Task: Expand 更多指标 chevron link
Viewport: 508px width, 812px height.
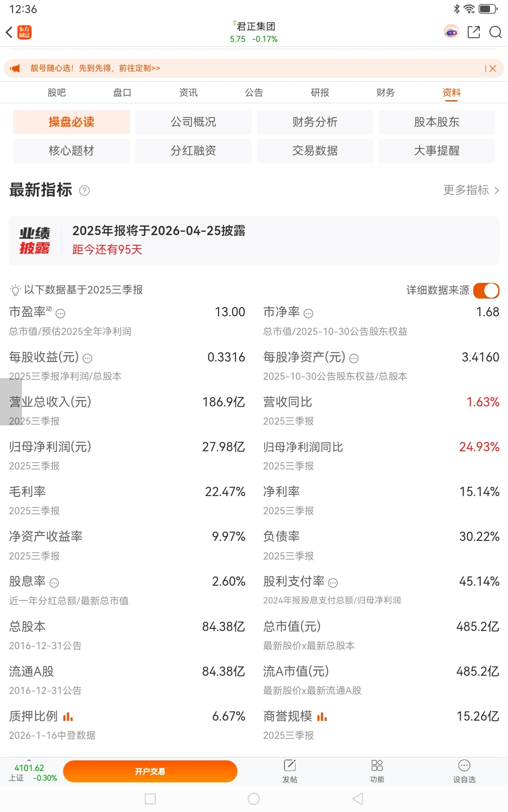Action: 471,190
